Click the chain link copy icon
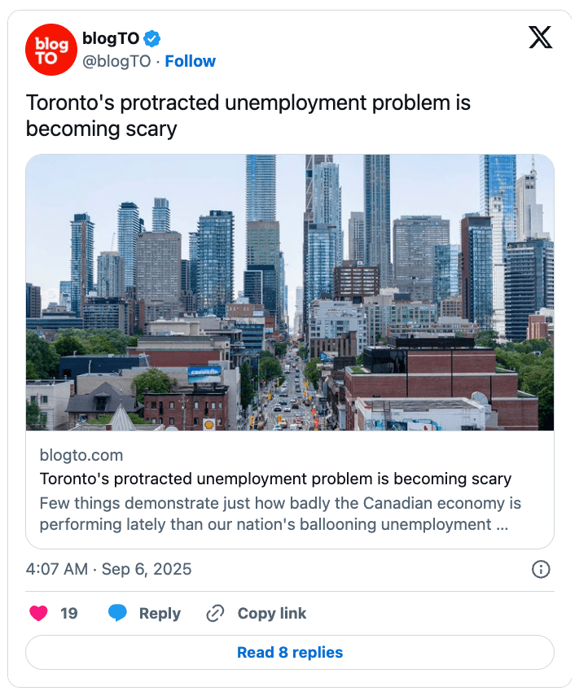This screenshot has height=700, width=588. 215,613
